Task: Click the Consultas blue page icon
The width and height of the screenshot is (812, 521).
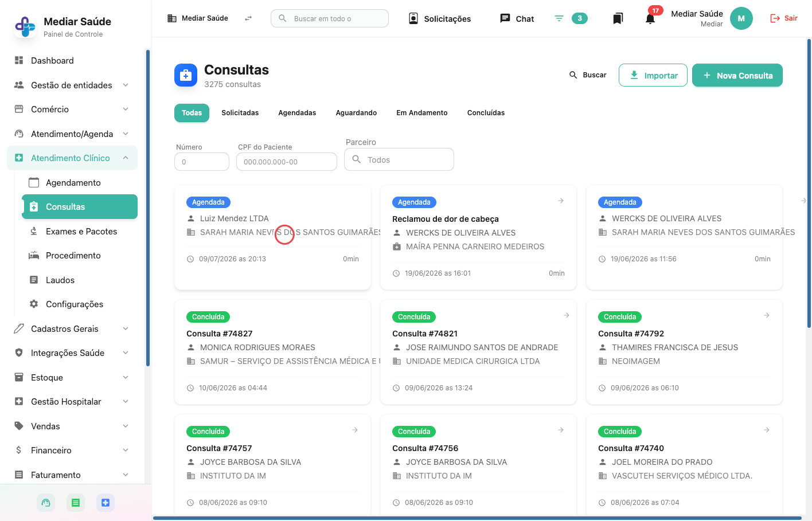Action: pos(186,75)
